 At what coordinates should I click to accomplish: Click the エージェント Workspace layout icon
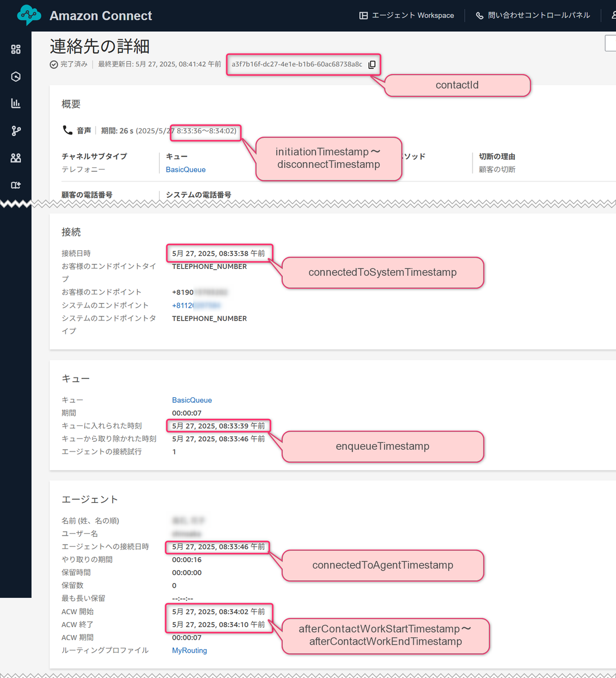tap(364, 16)
